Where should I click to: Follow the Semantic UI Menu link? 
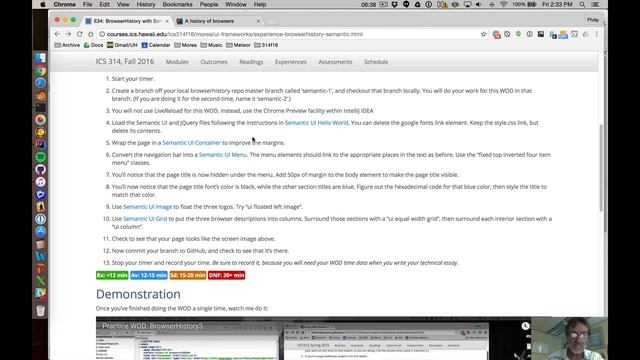[223, 155]
